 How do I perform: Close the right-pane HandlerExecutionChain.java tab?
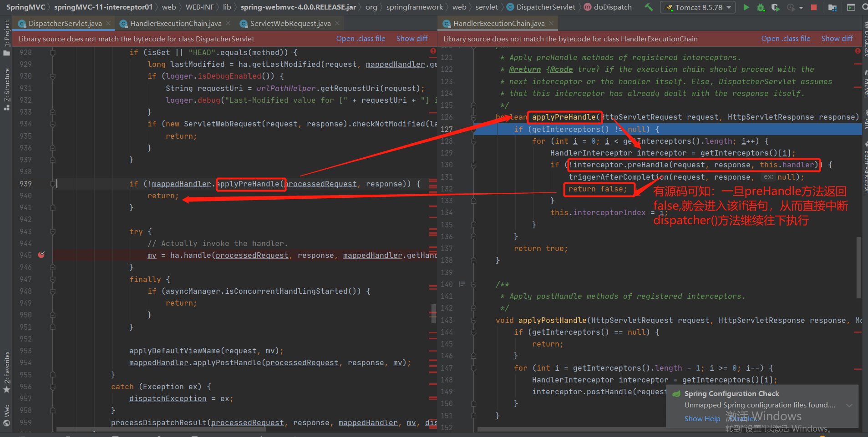551,23
